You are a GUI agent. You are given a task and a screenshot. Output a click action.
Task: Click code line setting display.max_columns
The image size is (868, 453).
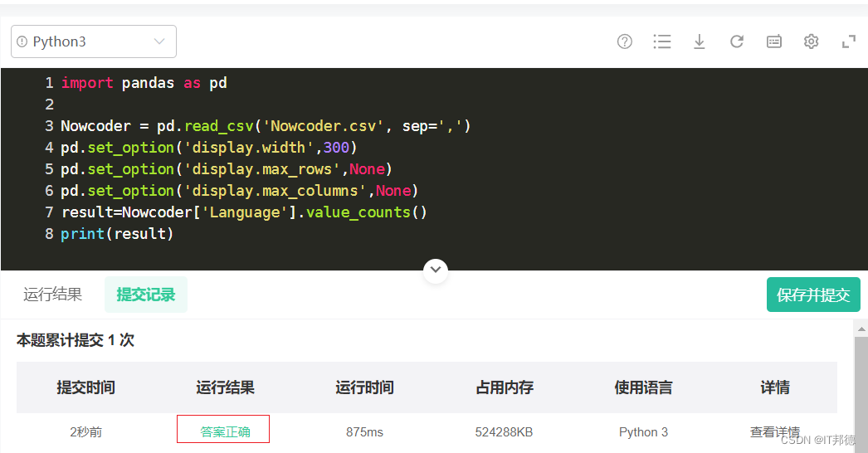point(240,191)
